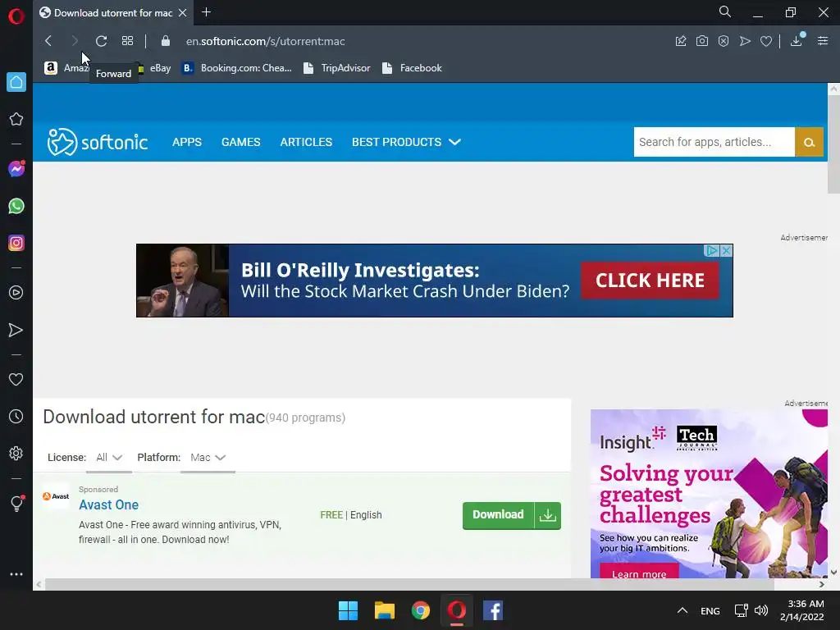Reload the current page
Image resolution: width=840 pixels, height=630 pixels.
(101, 41)
